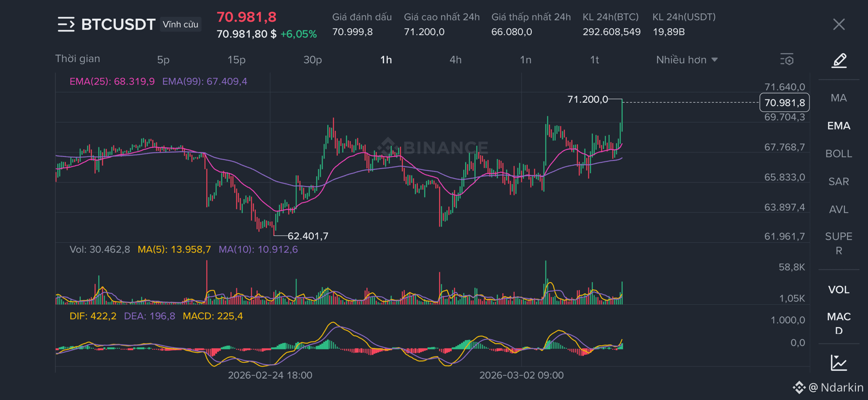
Task: Click the KL 24h(USDT) value 19,89B
Action: pyautogui.click(x=669, y=32)
